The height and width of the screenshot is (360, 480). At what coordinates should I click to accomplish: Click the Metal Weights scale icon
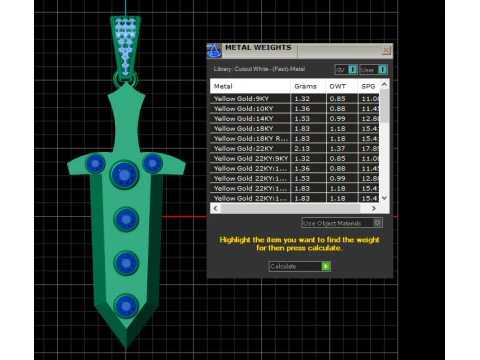click(213, 51)
